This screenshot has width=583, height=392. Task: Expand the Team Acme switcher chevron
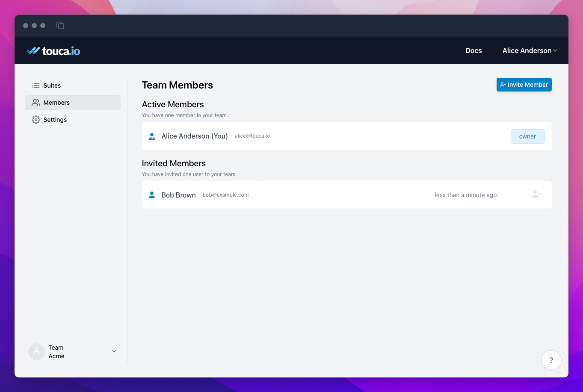coord(114,351)
